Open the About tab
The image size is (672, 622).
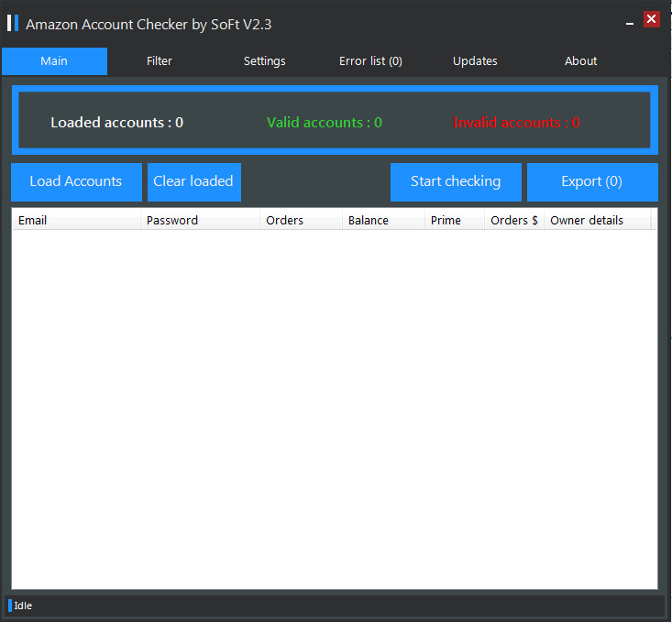point(580,61)
